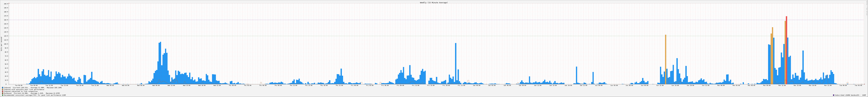Click the 200 M y-axis label

(5, 4)
